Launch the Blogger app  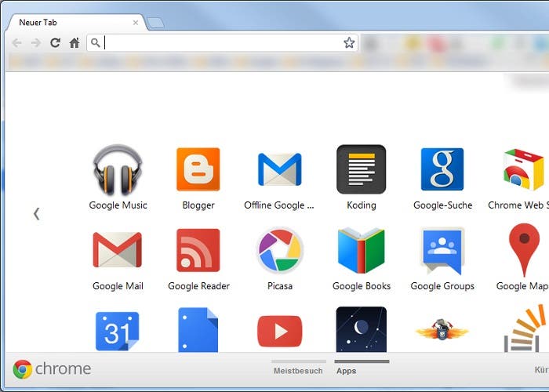[198, 170]
